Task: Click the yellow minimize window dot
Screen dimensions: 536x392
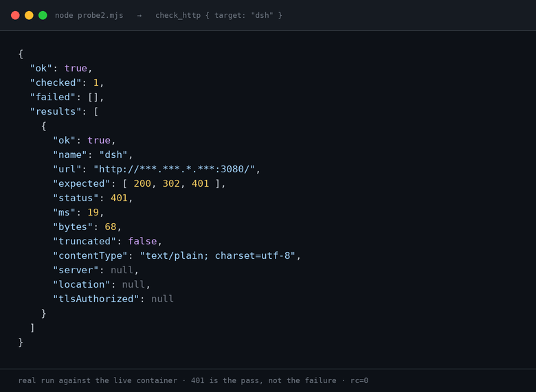Action: click(29, 15)
